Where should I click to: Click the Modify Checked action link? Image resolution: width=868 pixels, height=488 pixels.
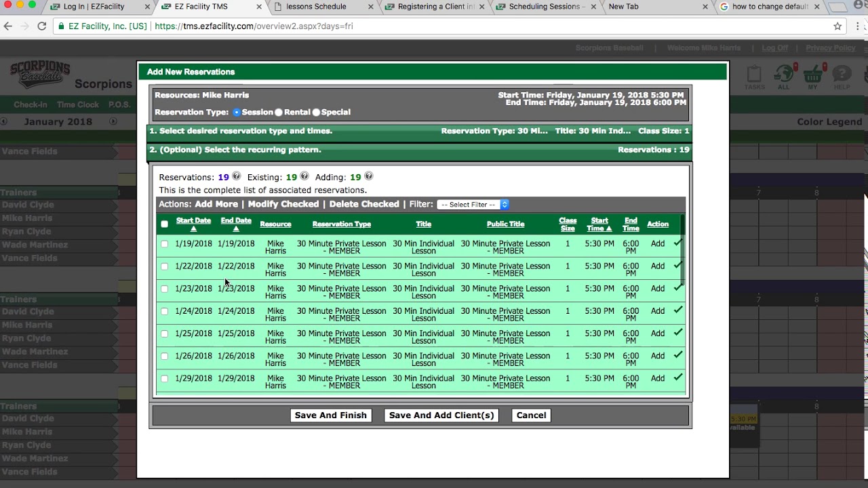283,204
